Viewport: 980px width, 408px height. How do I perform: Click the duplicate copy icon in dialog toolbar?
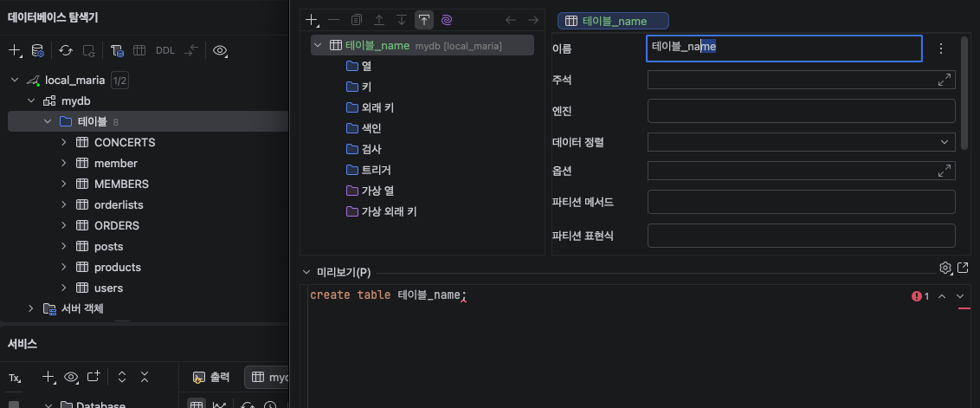(x=357, y=20)
